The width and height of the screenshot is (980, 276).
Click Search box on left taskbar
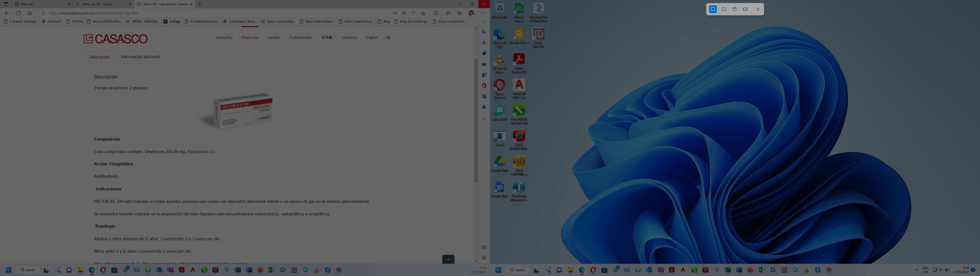[28, 270]
